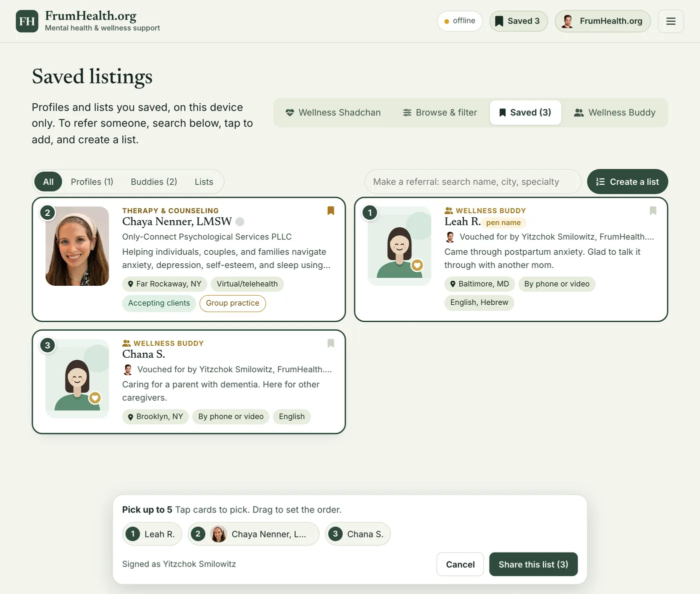
Task: Open the Wellness Buddy tab
Action: (x=614, y=112)
